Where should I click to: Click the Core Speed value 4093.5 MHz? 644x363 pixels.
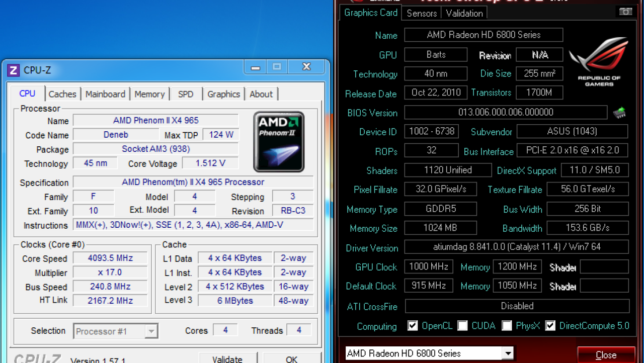110,258
